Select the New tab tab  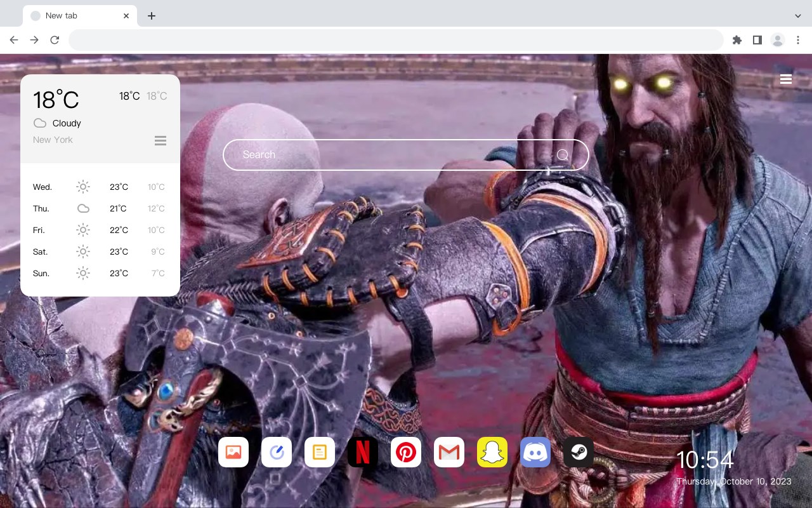pyautogui.click(x=80, y=16)
